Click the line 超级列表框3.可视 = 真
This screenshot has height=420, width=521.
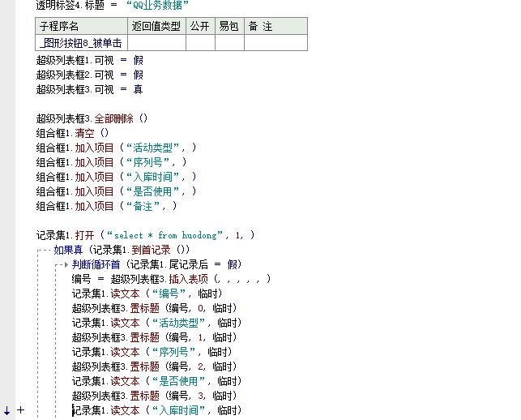click(x=90, y=89)
